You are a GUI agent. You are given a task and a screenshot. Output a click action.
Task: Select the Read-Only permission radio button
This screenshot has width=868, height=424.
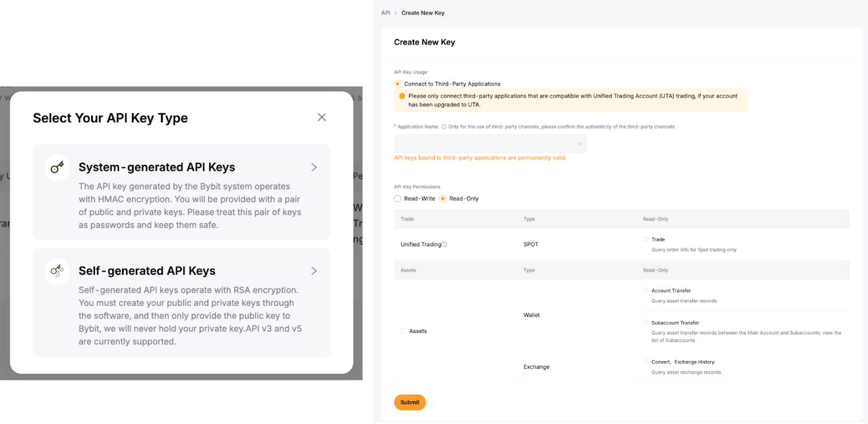tap(443, 198)
